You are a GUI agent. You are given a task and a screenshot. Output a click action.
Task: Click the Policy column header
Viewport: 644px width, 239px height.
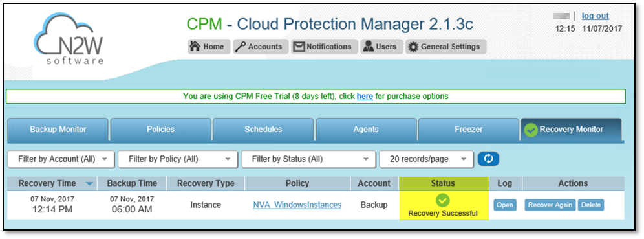click(297, 183)
